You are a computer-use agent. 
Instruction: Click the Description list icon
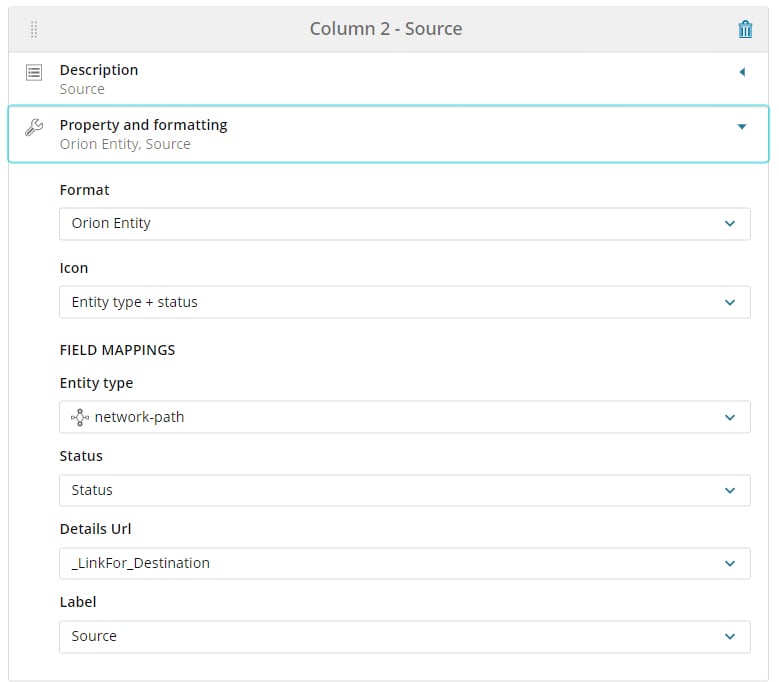click(34, 72)
